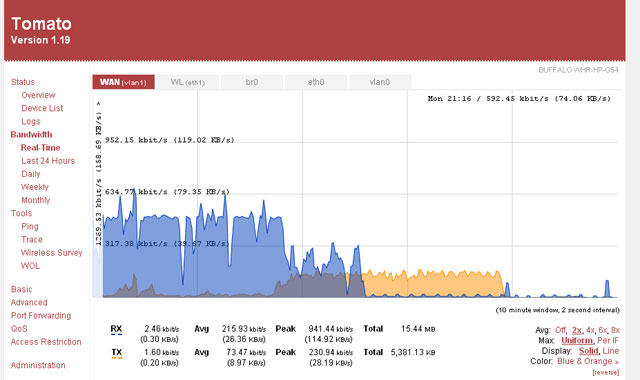
Task: Go to Advanced settings
Action: (x=29, y=302)
